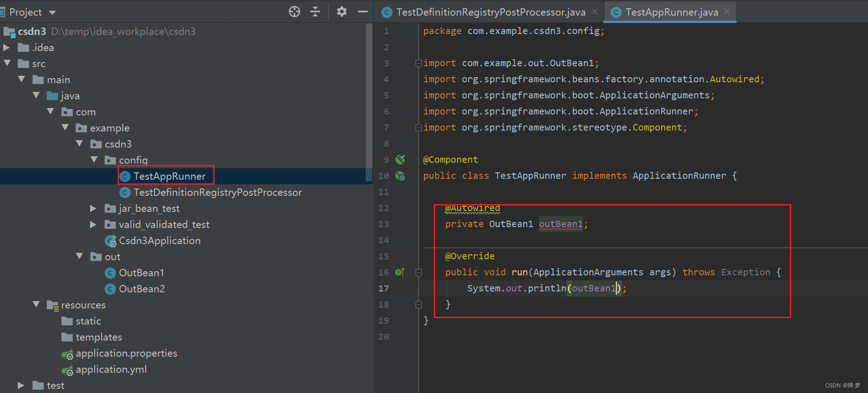The height and width of the screenshot is (393, 868).
Task: Click Spring bean gutter icon on line 9
Action: click(400, 159)
